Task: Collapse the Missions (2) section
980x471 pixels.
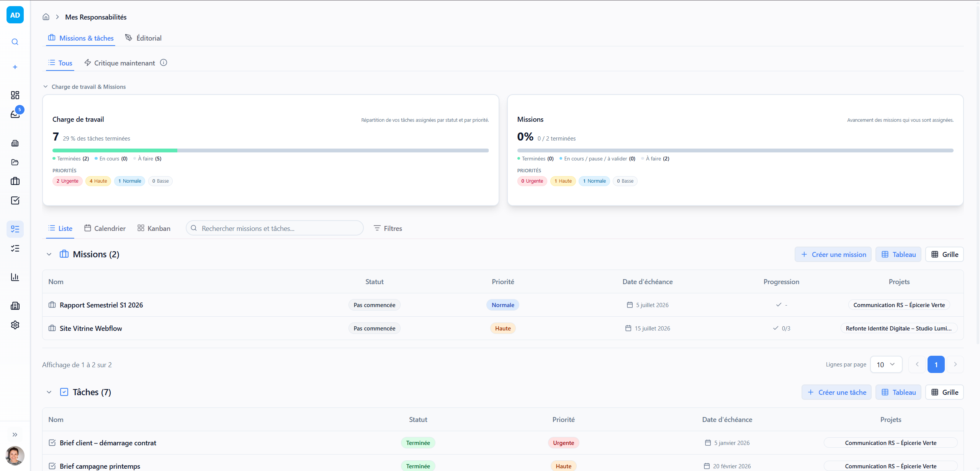Action: (49, 254)
